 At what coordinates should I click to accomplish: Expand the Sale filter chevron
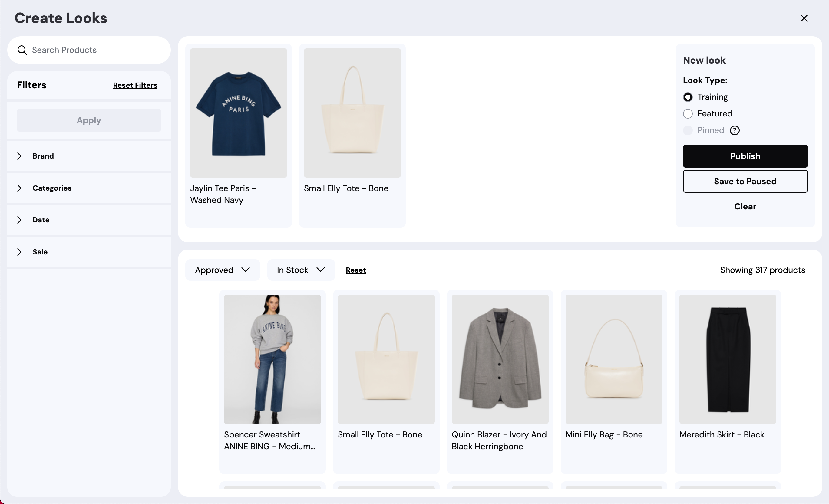[19, 252]
